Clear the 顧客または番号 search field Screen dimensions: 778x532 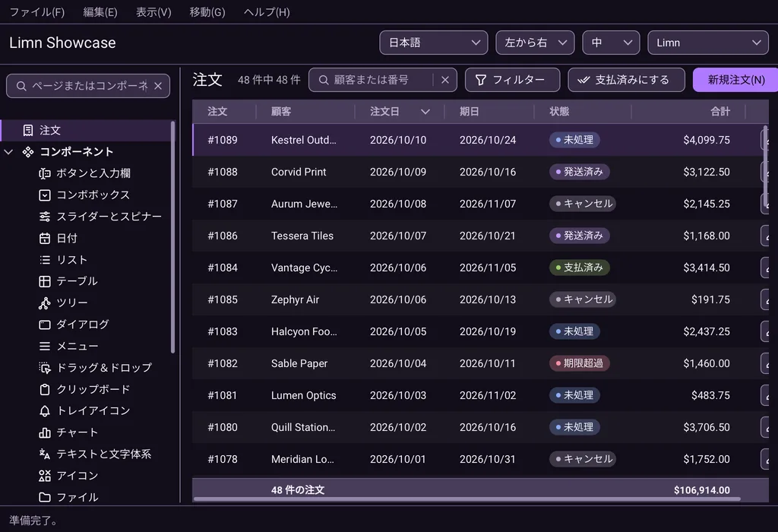[x=445, y=80]
